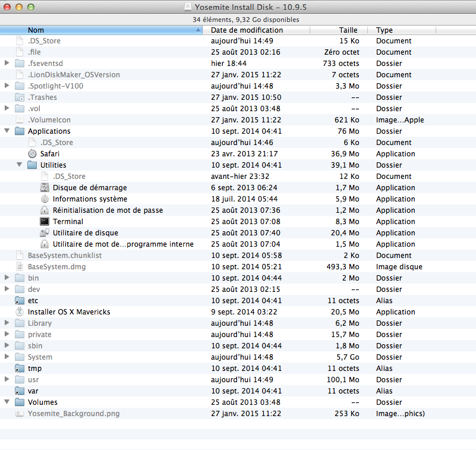Expand the dev folder

7,289
